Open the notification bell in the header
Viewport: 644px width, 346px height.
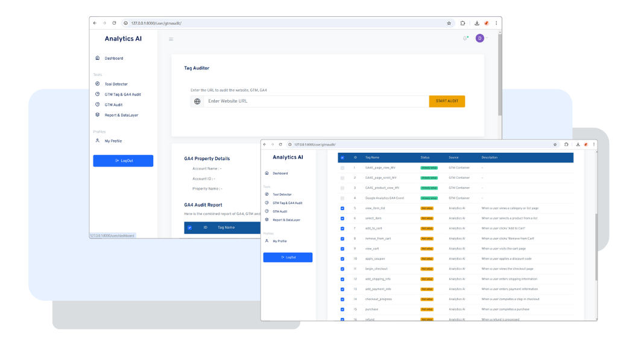click(x=465, y=39)
